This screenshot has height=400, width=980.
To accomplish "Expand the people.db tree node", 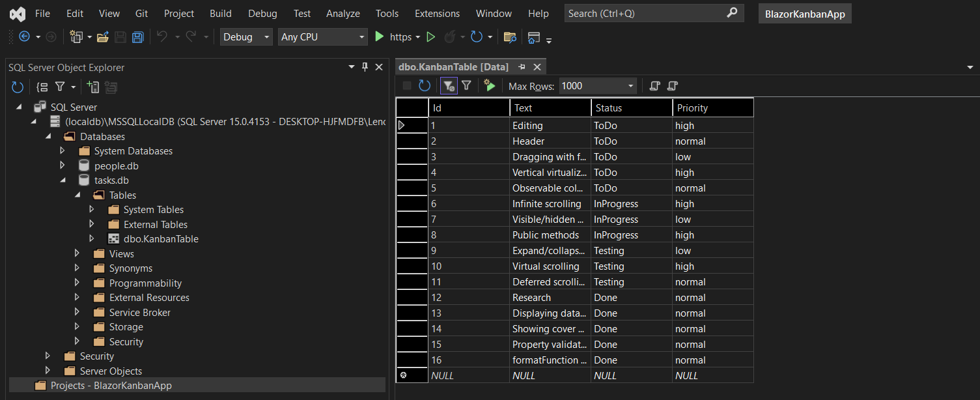I will tap(63, 165).
